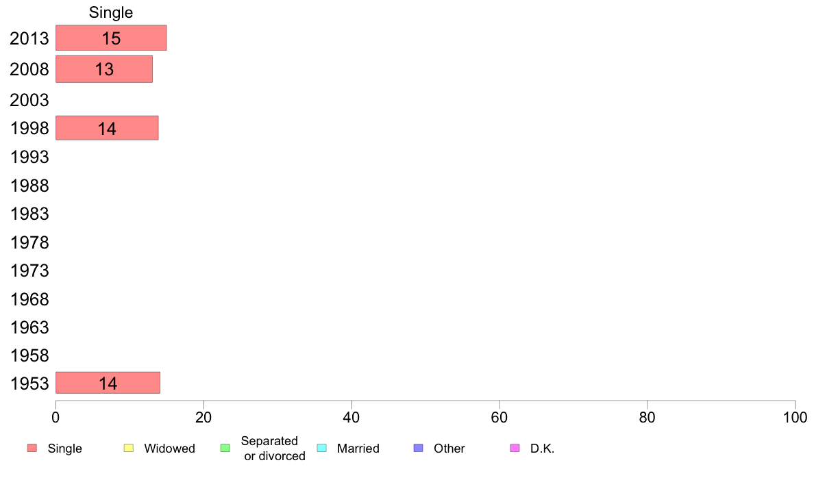
Task: Click the 40 tick on x-axis
Action: point(351,417)
